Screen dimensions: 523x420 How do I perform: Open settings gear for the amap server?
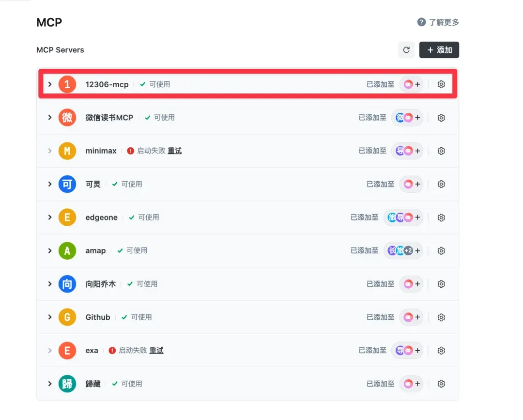tap(441, 250)
